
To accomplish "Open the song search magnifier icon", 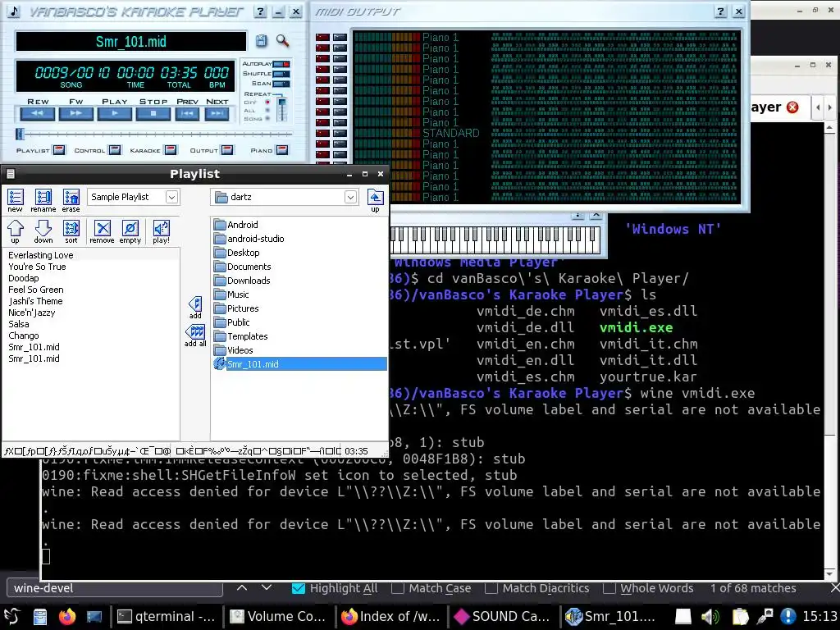I will click(282, 41).
